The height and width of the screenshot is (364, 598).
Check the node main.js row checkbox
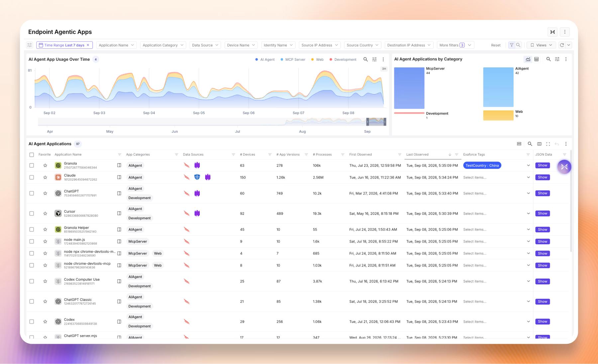32,241
